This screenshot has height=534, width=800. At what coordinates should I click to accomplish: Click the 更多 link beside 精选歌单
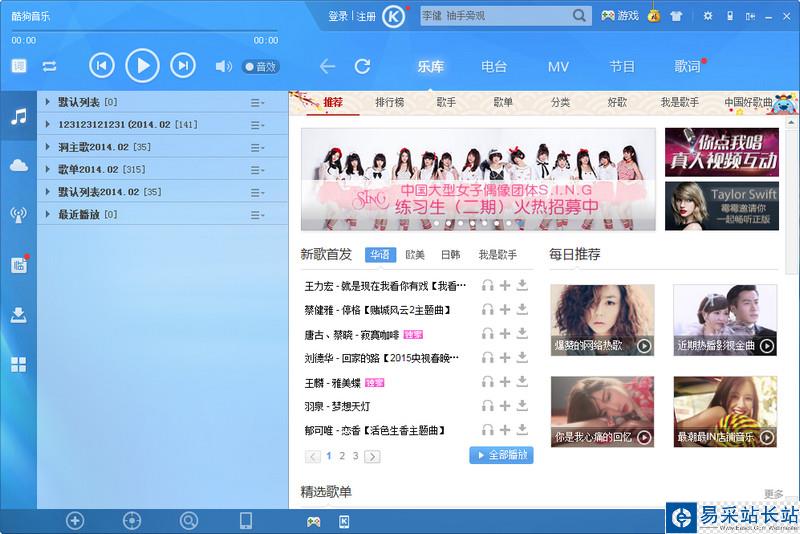tap(773, 494)
